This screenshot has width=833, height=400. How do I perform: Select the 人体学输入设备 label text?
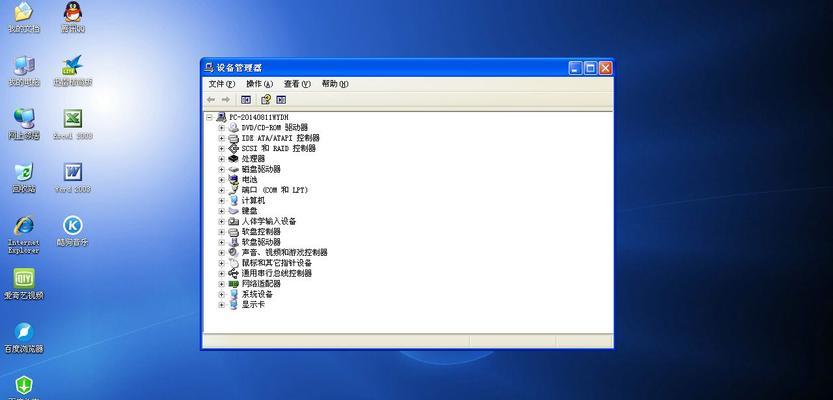[x=269, y=221]
